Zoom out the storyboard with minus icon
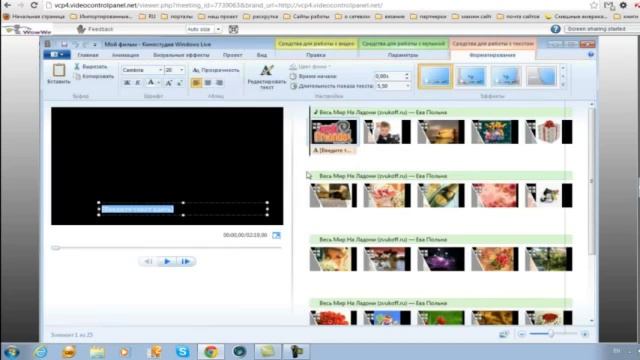The image size is (640, 360). pos(521,334)
